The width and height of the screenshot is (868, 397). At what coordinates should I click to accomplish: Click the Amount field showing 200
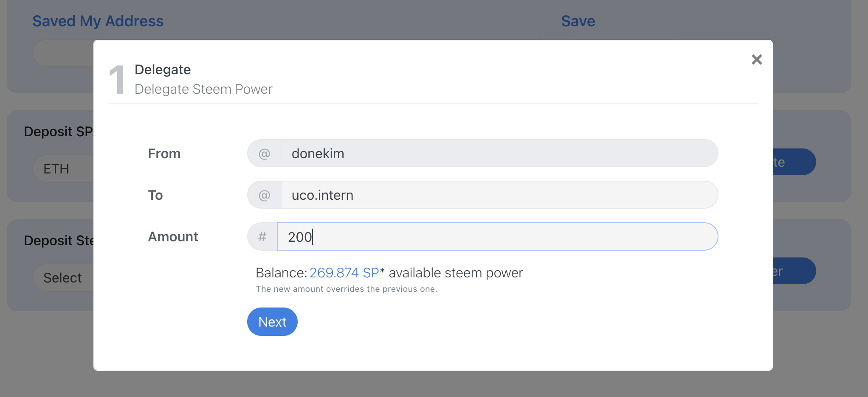pos(497,237)
